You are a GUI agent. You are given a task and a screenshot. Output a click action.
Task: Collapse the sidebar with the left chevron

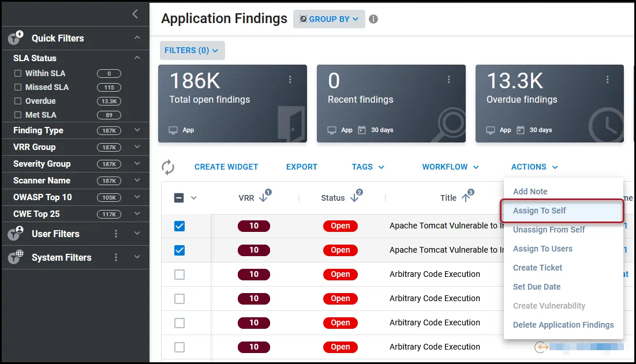click(x=135, y=14)
